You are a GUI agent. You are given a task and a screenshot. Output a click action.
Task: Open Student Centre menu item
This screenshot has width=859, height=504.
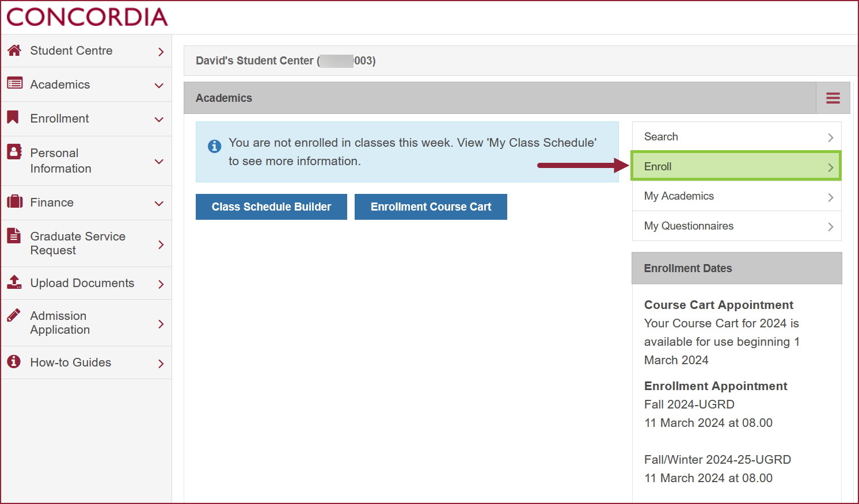point(86,51)
